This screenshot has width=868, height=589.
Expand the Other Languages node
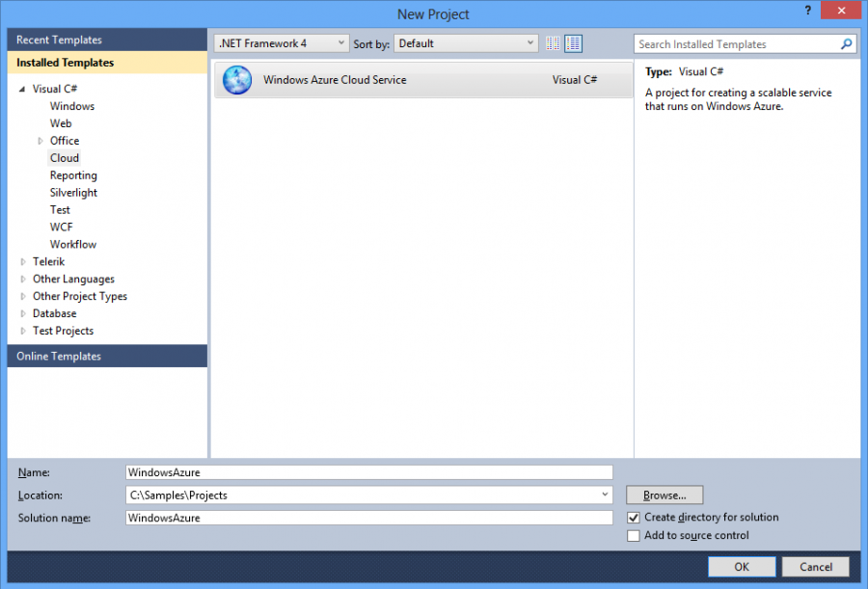click(x=23, y=279)
